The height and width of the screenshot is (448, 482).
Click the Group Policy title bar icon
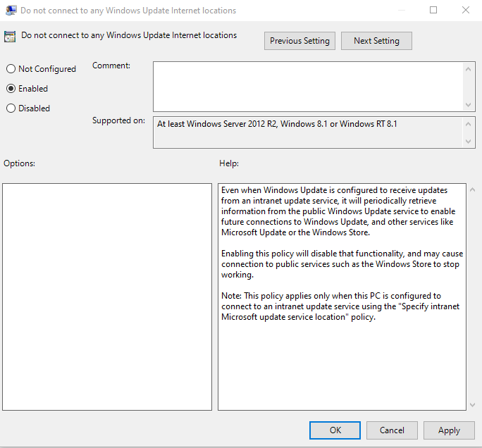point(11,11)
